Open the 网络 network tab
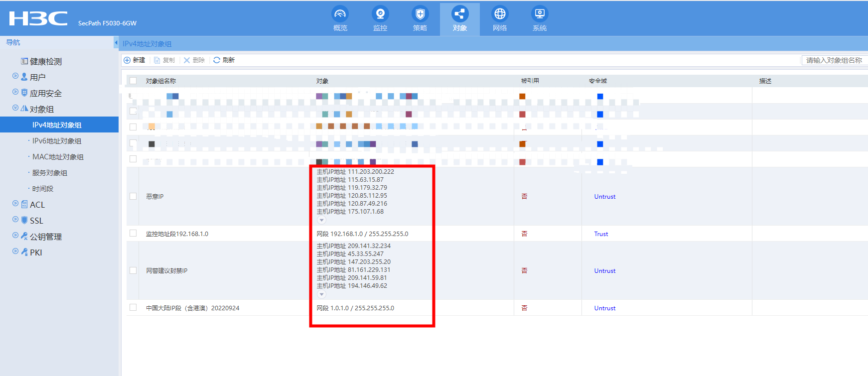 [x=500, y=19]
